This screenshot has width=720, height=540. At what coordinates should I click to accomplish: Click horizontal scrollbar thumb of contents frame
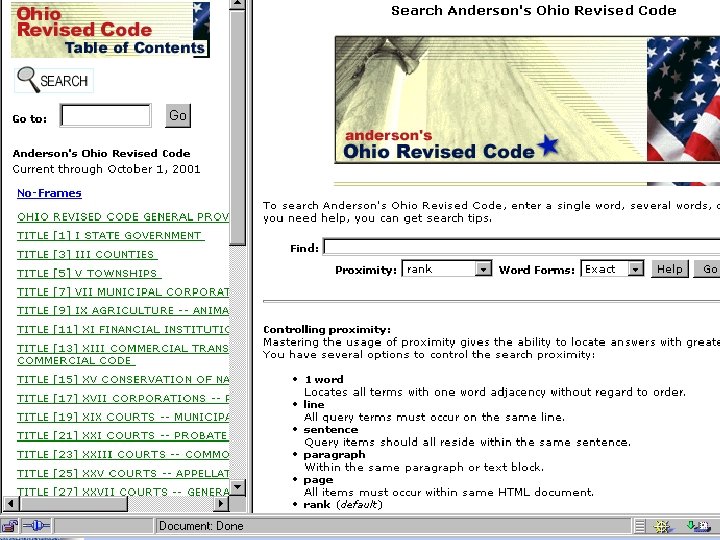[73, 504]
